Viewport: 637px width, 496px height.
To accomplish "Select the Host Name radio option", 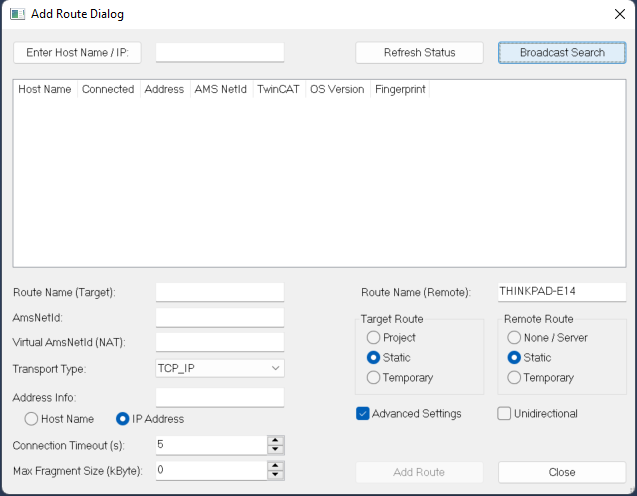I will (x=31, y=419).
